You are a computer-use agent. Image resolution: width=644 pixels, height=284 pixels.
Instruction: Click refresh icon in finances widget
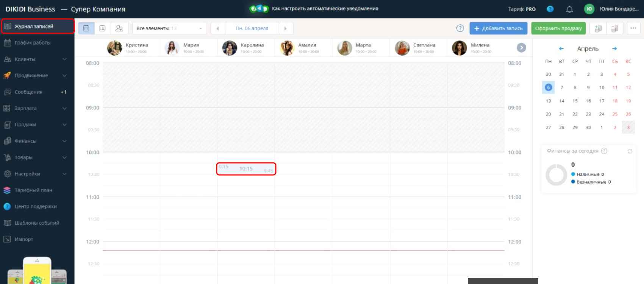pyautogui.click(x=630, y=151)
